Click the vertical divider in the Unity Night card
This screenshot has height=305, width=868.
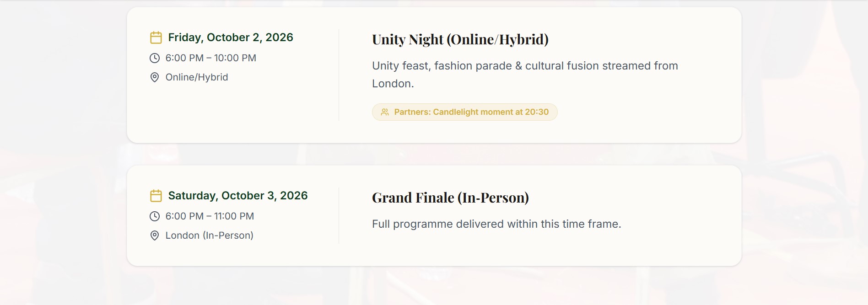339,75
